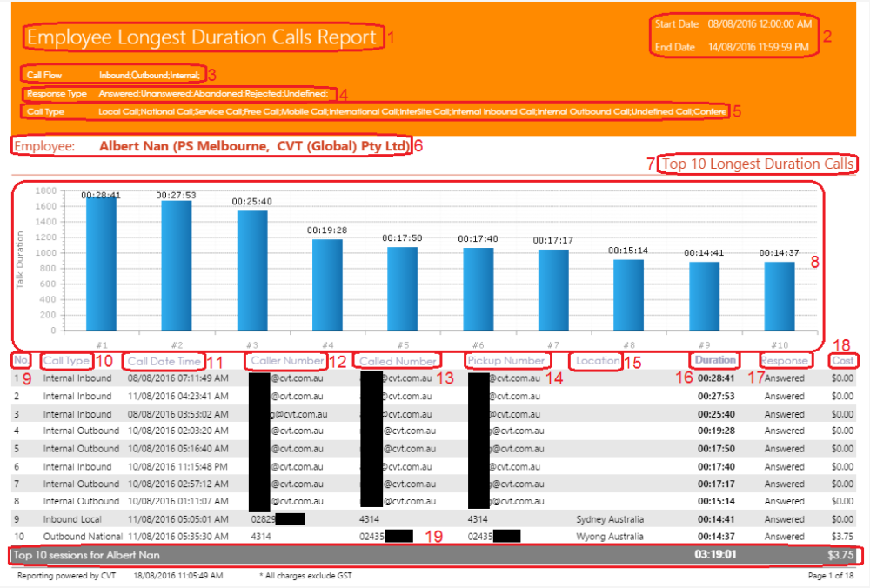The width and height of the screenshot is (870, 588).
Task: Click duration 00:17:50 in table row 5
Action: point(716,449)
